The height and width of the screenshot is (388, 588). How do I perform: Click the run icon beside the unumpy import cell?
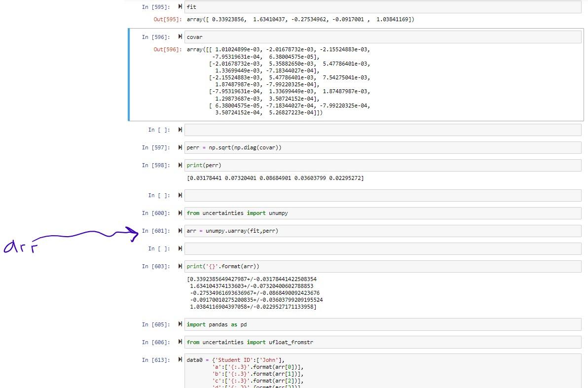[180, 213]
